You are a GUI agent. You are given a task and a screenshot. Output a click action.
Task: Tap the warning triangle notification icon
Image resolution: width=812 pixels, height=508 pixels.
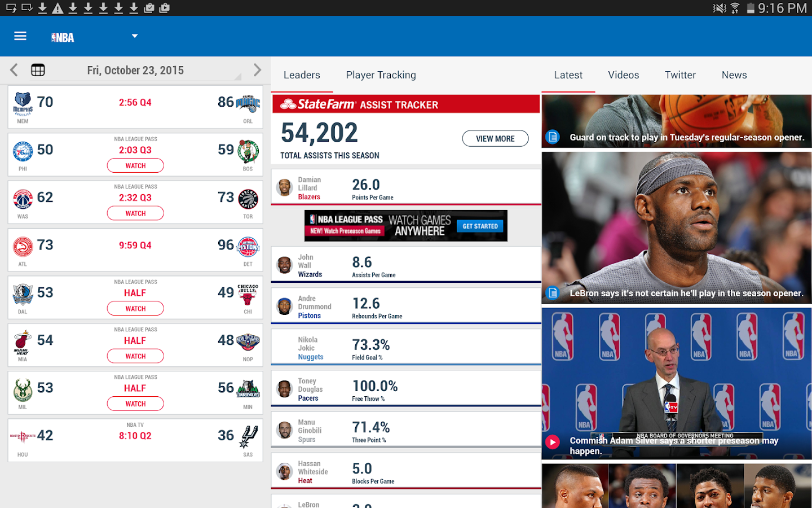[x=58, y=8]
